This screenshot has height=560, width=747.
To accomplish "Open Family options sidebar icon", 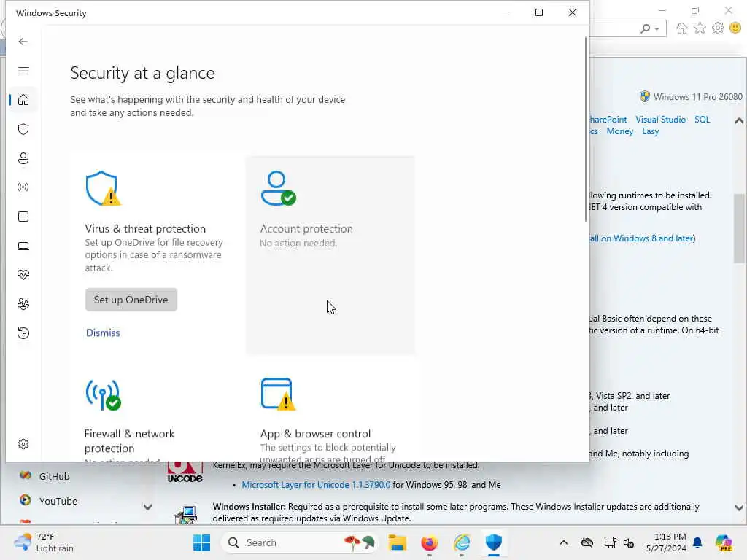I will [x=23, y=304].
